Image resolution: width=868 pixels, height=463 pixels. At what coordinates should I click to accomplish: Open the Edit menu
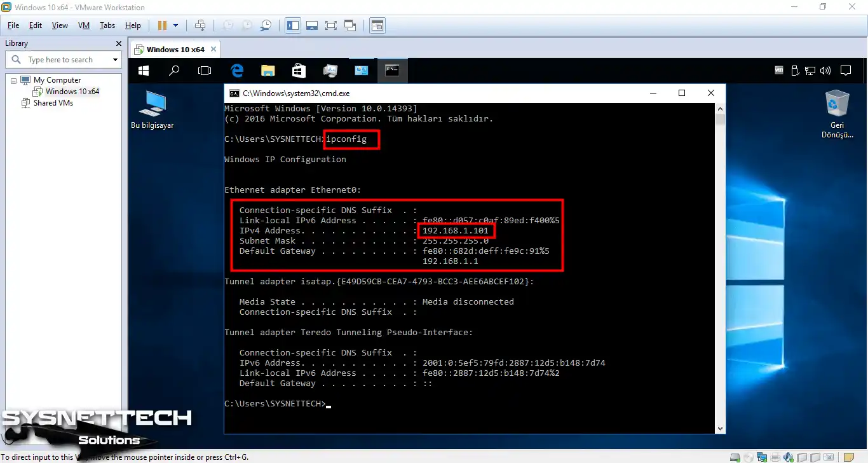point(36,25)
